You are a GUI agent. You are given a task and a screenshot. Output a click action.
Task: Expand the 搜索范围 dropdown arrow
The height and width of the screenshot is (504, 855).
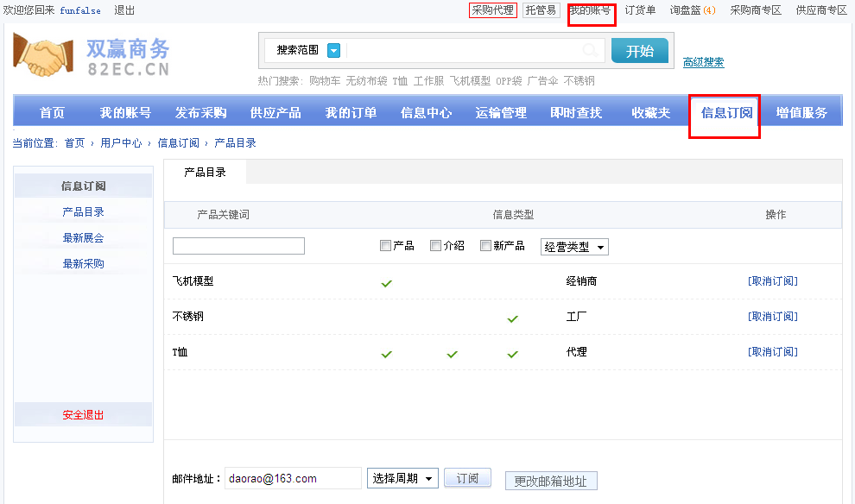333,51
